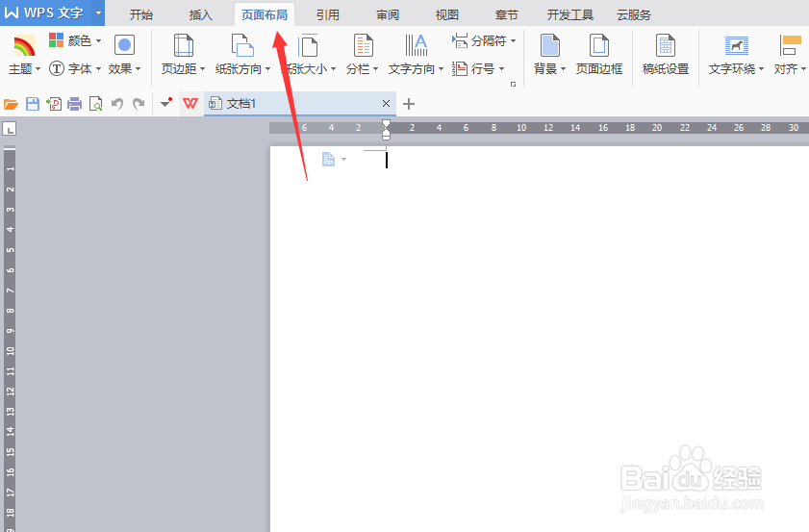Click the tab stop selector at ruler corner

click(x=10, y=129)
